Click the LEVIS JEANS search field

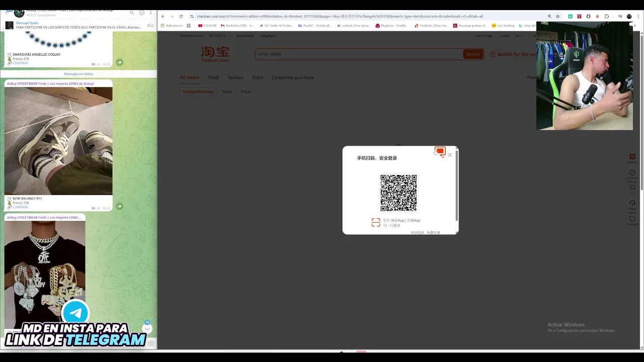pos(359,54)
